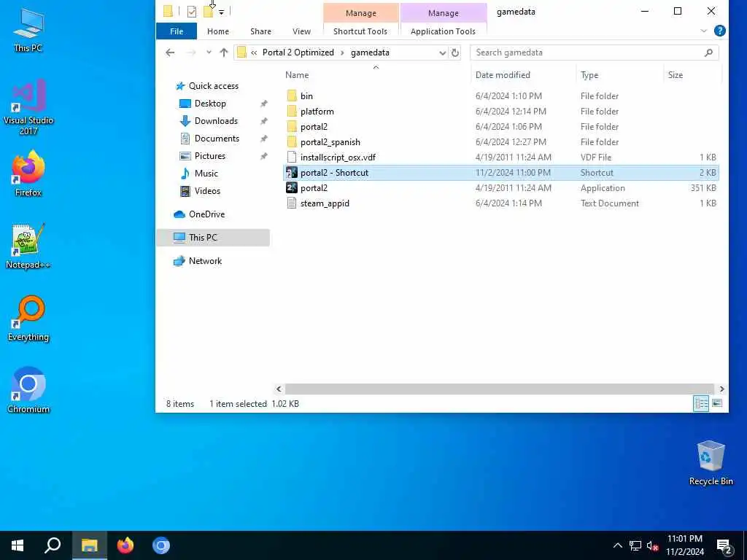Click the left arrow of horizontal scrollbar
The image size is (747, 560).
coord(279,389)
